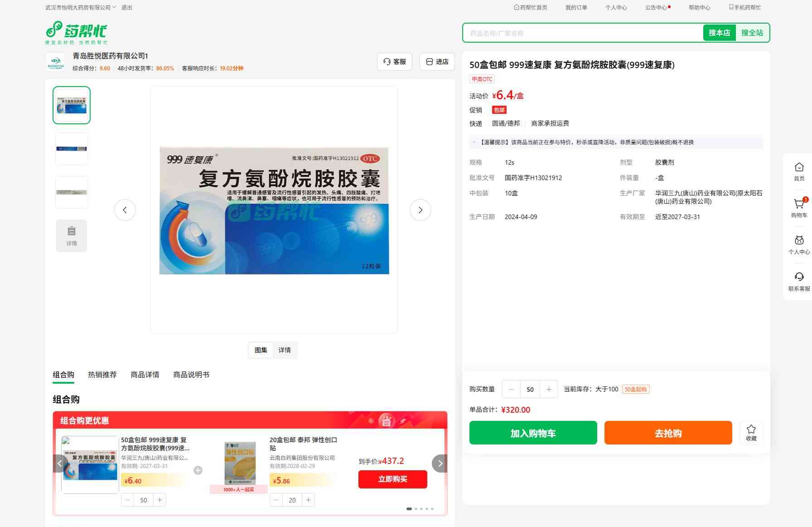Advance combo deals carousel to next
The image size is (812, 527).
[440, 464]
